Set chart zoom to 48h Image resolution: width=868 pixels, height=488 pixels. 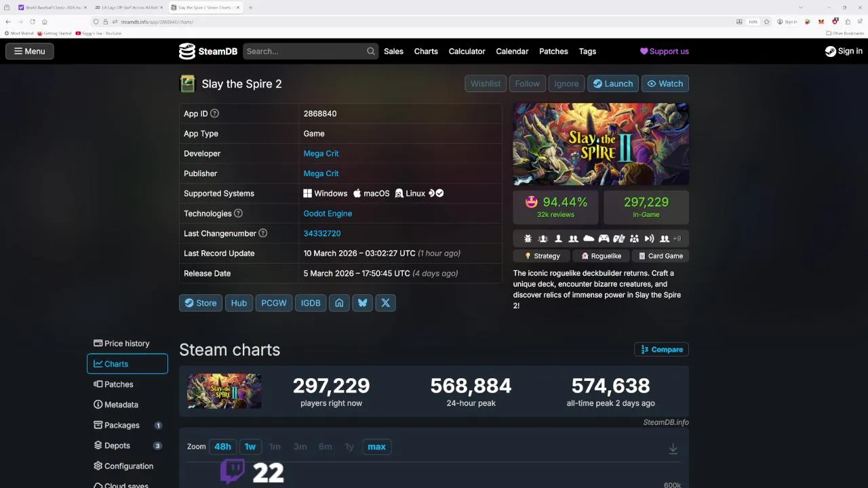point(222,447)
